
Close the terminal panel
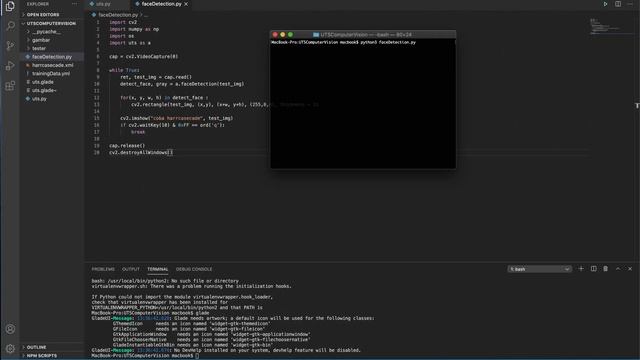click(x=630, y=269)
